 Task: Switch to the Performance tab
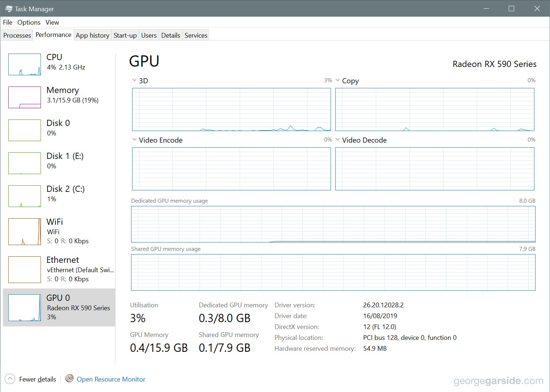click(54, 35)
